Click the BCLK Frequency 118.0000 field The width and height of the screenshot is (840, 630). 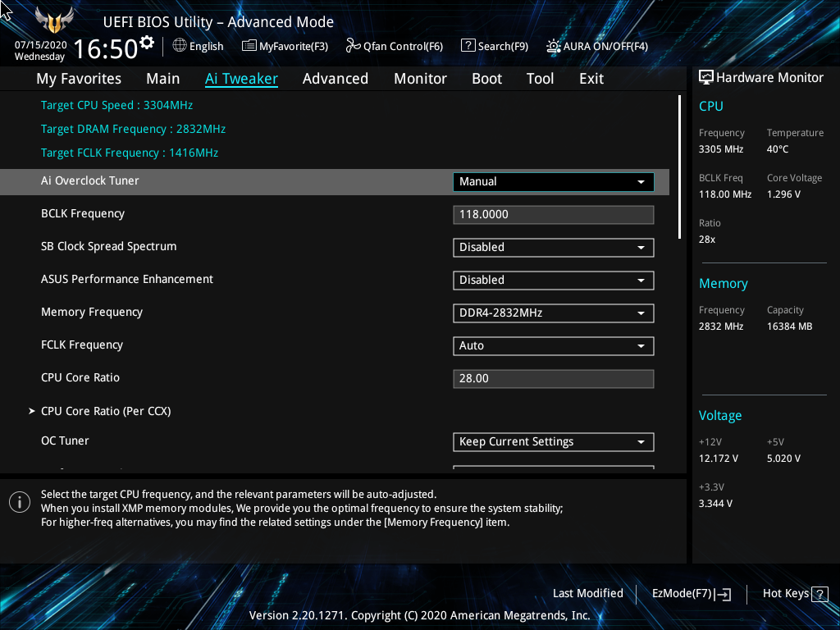pyautogui.click(x=554, y=214)
